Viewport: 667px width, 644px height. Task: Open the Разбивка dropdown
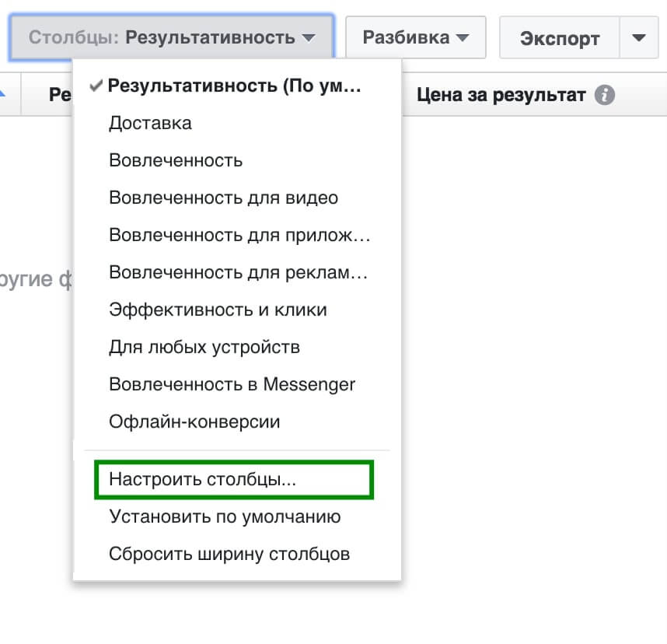click(415, 37)
